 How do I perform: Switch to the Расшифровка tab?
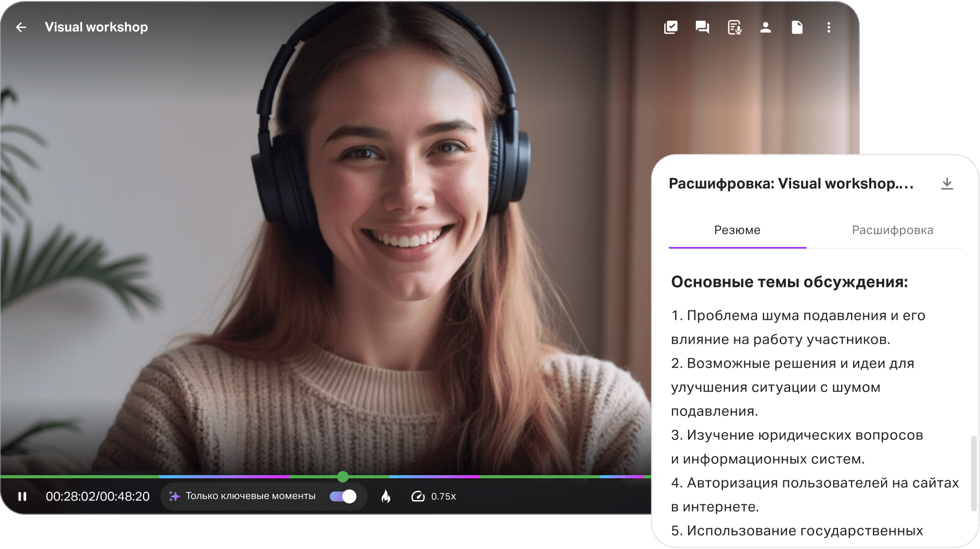(892, 230)
